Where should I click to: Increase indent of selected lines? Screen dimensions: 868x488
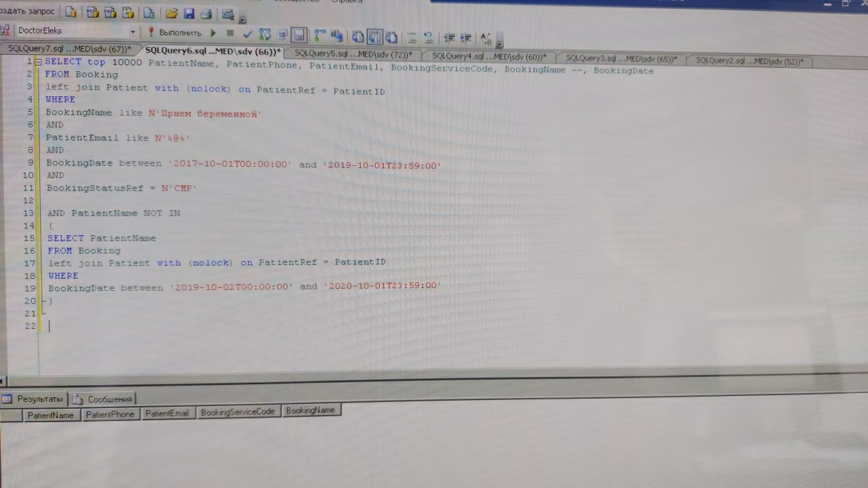click(466, 37)
